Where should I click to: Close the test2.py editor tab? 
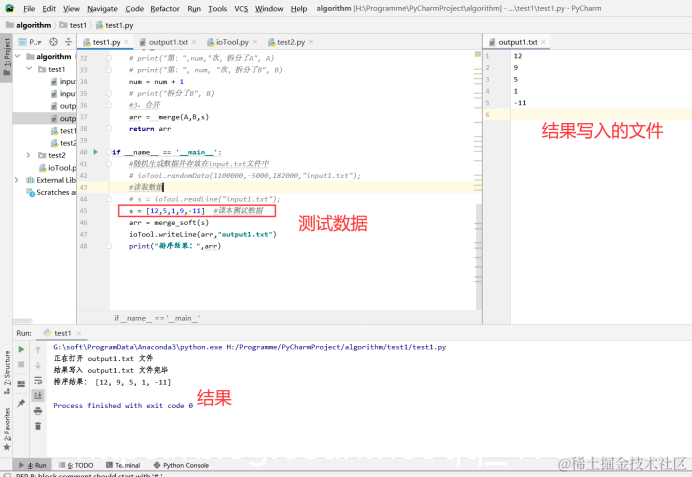(311, 42)
